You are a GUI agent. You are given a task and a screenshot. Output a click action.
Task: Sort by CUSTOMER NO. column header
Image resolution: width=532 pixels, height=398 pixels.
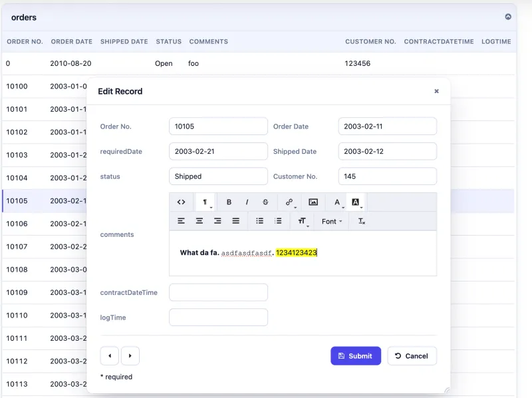370,41
